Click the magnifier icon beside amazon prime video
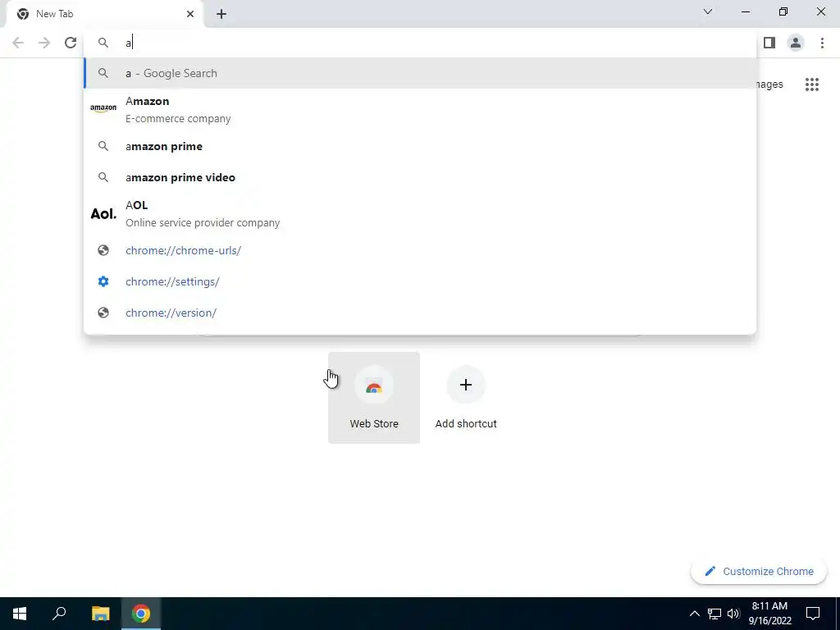840x630 pixels. [103, 177]
